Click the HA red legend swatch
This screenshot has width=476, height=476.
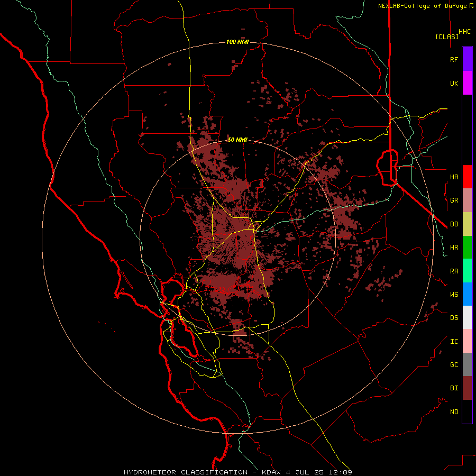[467, 177]
